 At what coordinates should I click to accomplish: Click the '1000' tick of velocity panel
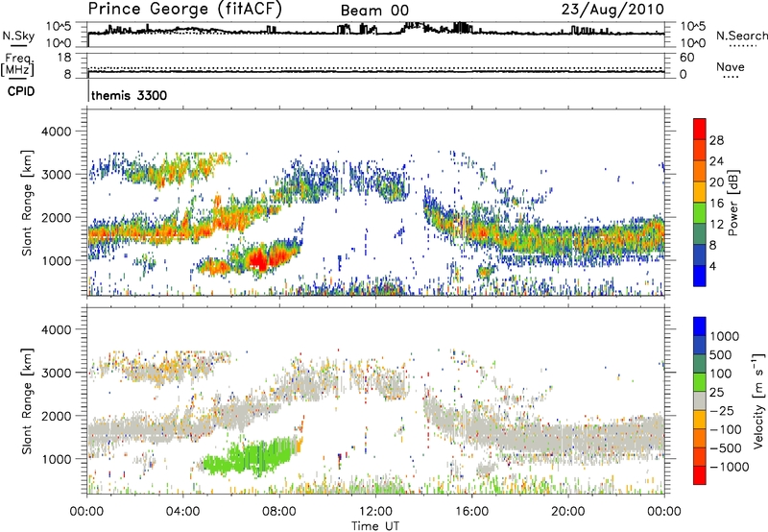pos(57,459)
